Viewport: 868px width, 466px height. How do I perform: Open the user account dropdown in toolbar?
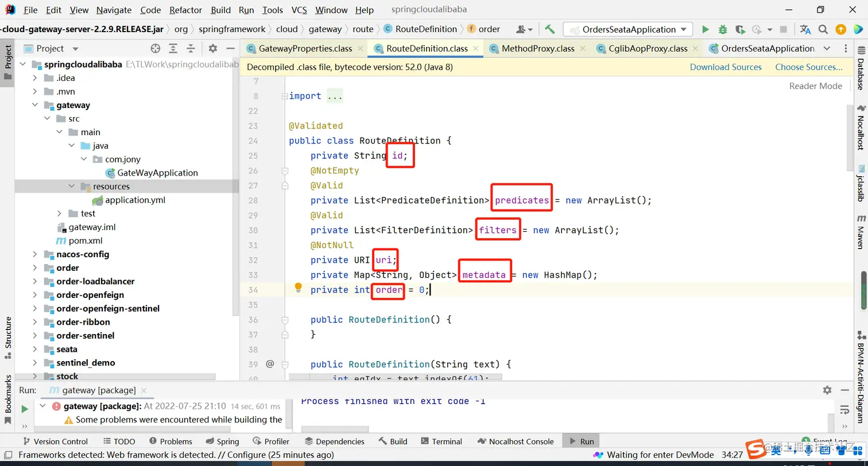pyautogui.click(x=524, y=29)
